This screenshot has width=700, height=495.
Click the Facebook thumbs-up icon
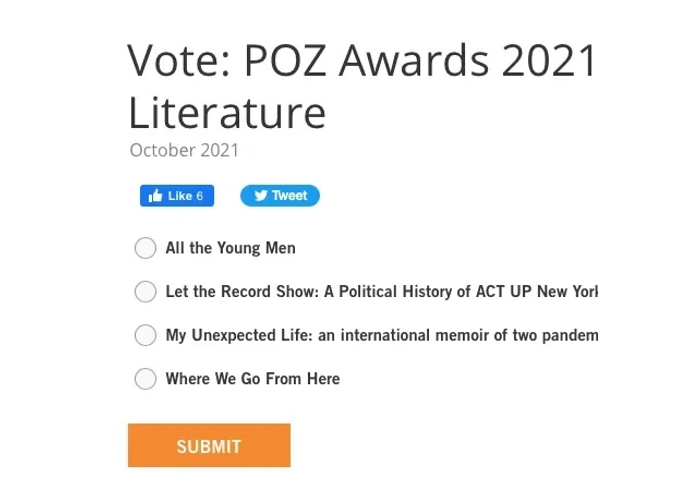tap(155, 196)
